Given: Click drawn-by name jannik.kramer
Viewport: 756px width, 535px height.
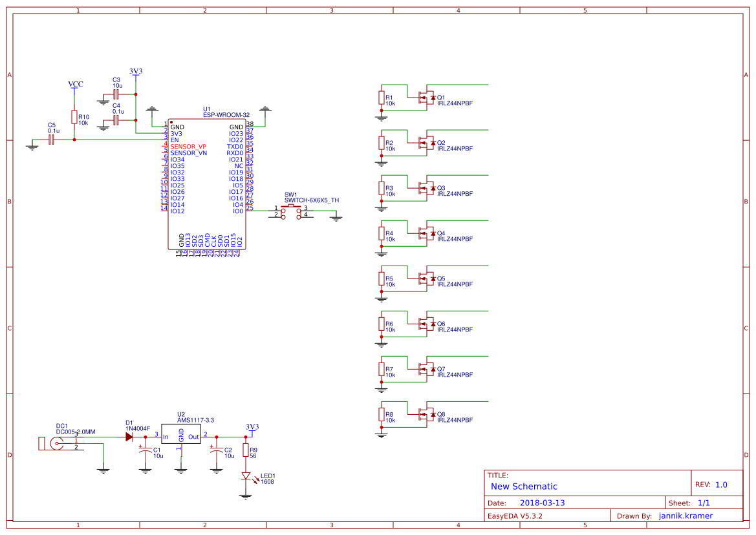Looking at the screenshot, I should 686,516.
